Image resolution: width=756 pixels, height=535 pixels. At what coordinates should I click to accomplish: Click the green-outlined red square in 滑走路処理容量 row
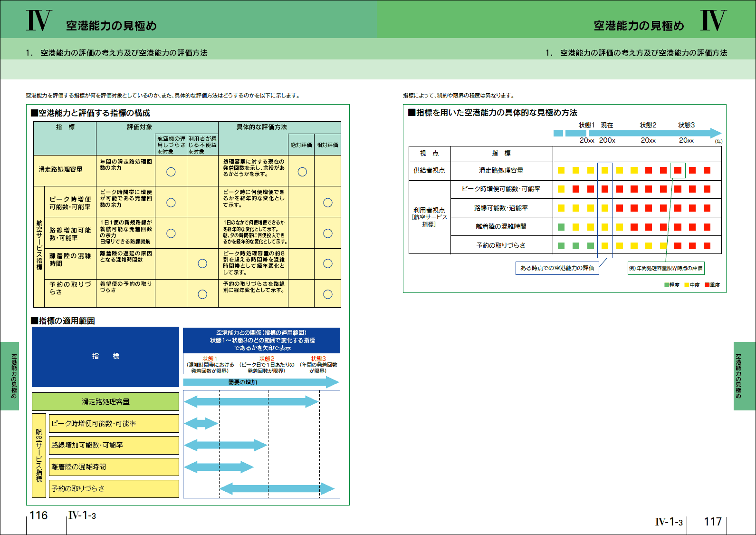[x=678, y=170]
